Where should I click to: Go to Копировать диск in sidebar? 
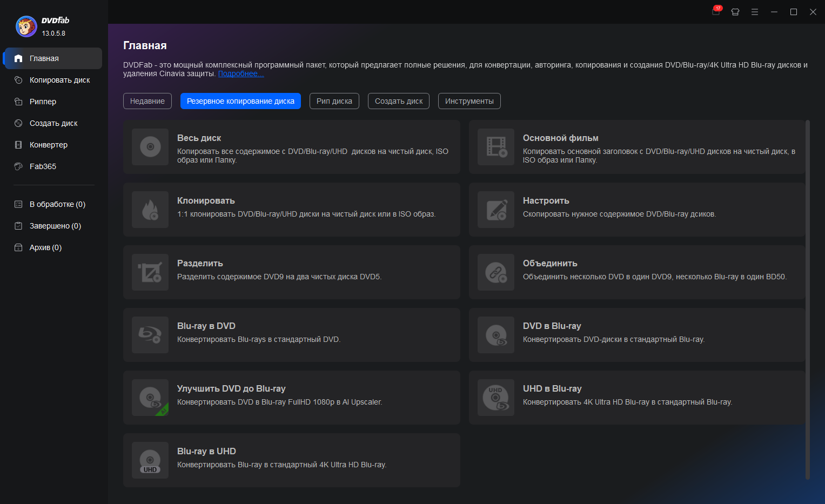(59, 80)
